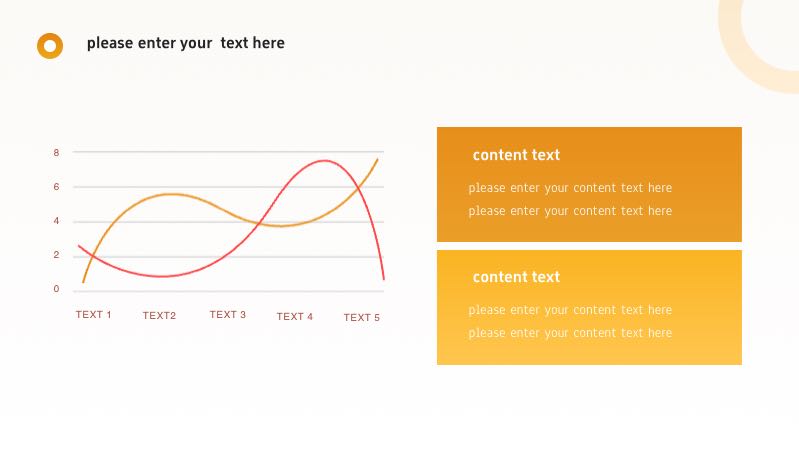Select the y-axis label 0
Image resolution: width=799 pixels, height=450 pixels.
click(56, 289)
